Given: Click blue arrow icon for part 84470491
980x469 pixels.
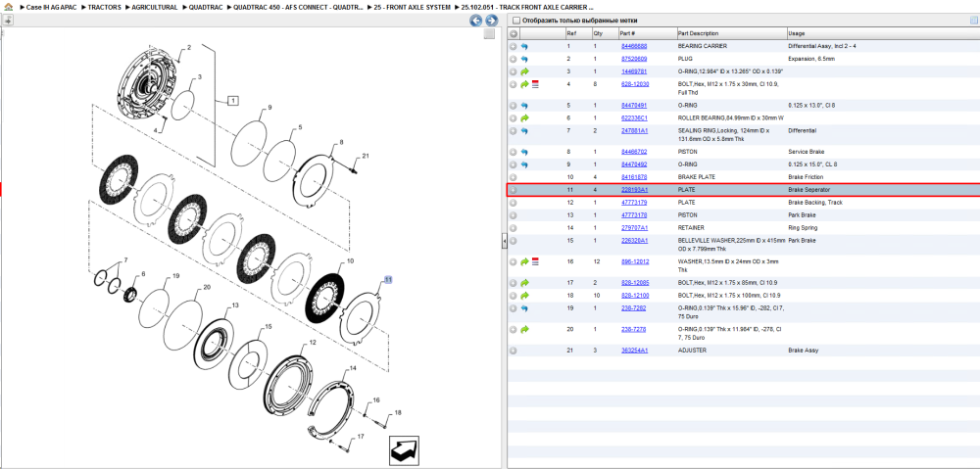Looking at the screenshot, I should click(524, 106).
